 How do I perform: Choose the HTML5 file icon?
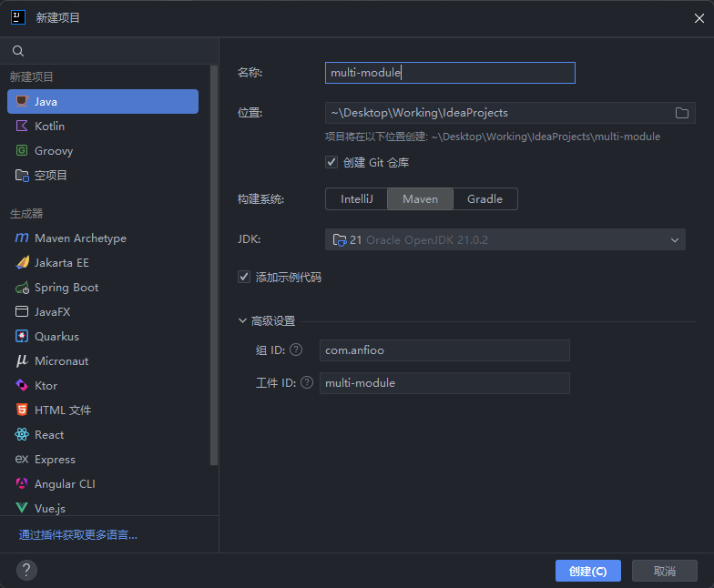tap(22, 410)
